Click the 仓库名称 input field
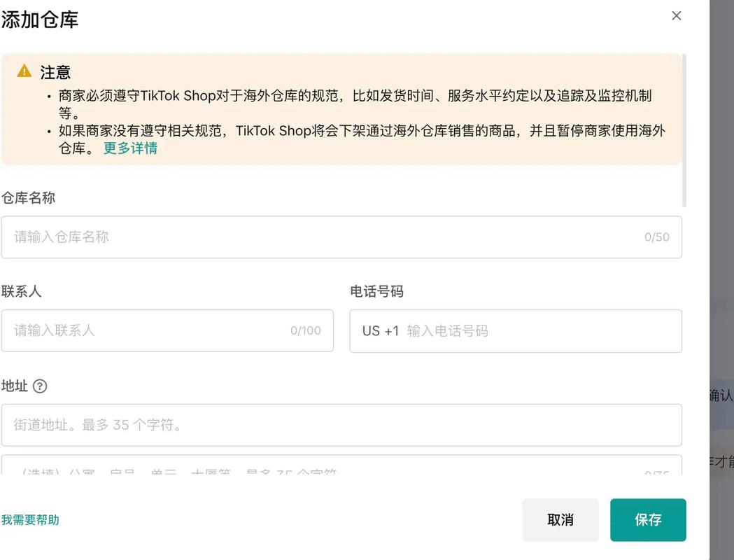The image size is (734, 560). pos(280,237)
